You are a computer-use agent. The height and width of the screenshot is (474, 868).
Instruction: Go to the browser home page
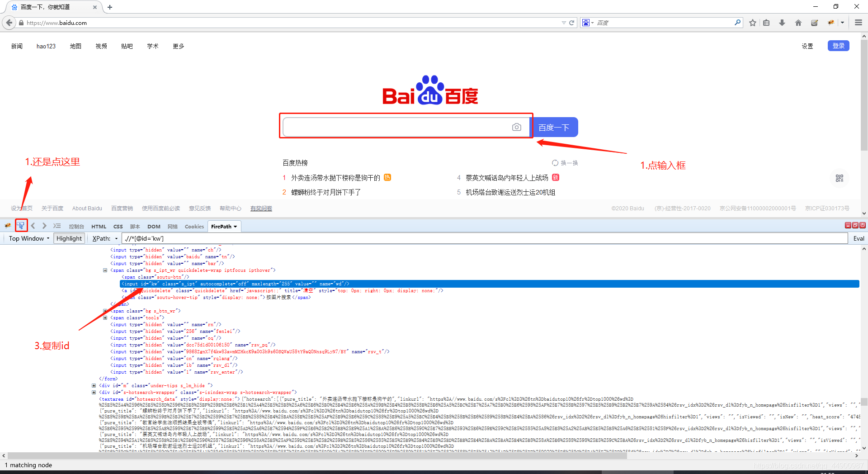coord(798,23)
